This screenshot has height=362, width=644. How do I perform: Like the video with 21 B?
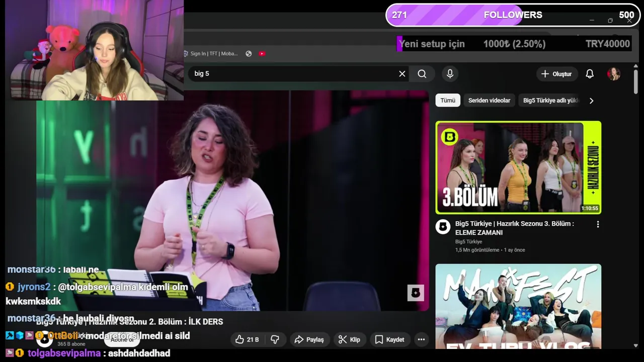click(x=247, y=340)
